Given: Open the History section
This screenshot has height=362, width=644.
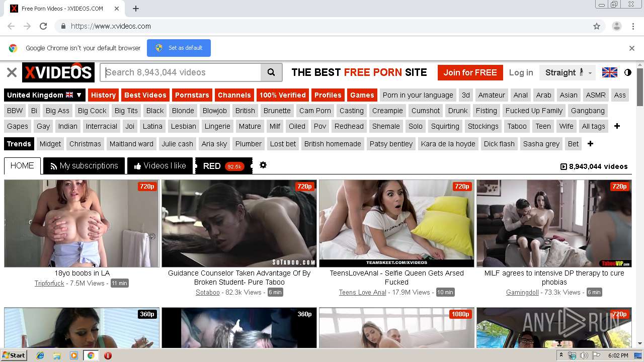Looking at the screenshot, I should pos(104,95).
